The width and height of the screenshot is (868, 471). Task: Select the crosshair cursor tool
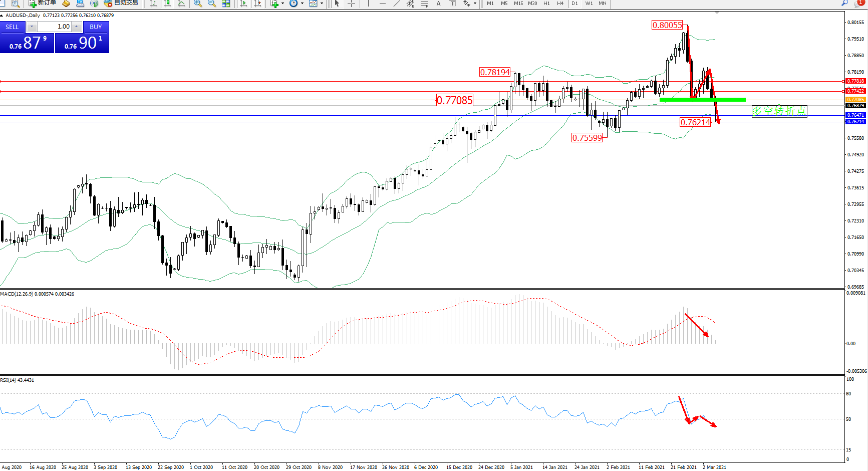352,4
